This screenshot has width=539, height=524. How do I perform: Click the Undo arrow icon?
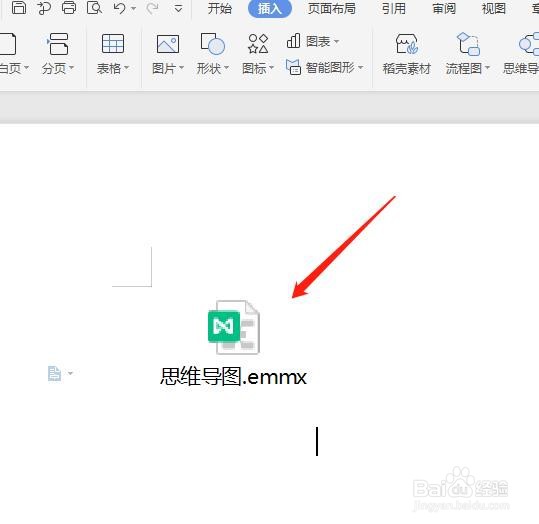click(x=119, y=8)
